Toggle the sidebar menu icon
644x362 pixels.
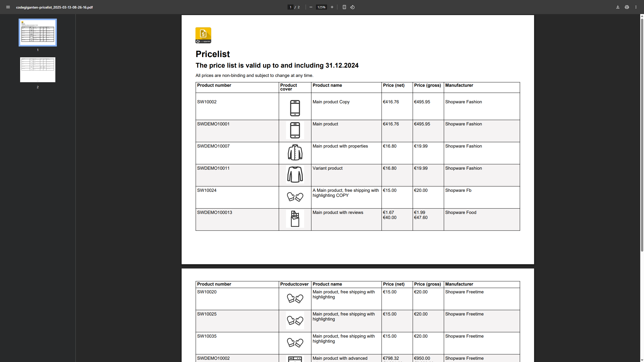[8, 7]
